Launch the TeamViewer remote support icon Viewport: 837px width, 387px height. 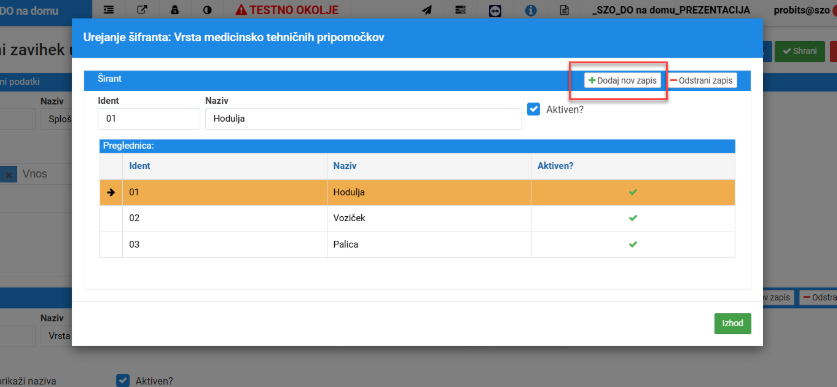(495, 10)
